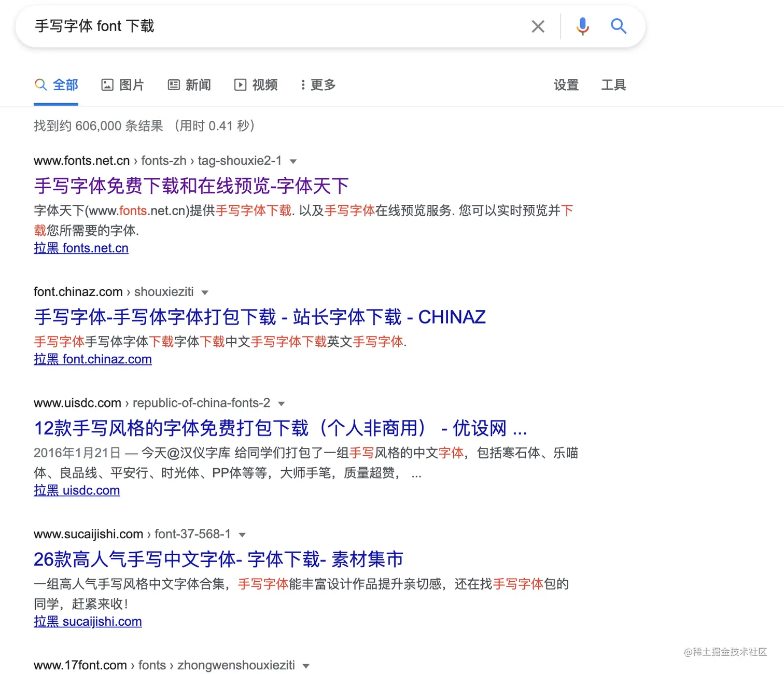Viewport: 784px width, 674px height.
Task: Click 拉黑 sucaijishi.com block link
Action: (x=88, y=622)
